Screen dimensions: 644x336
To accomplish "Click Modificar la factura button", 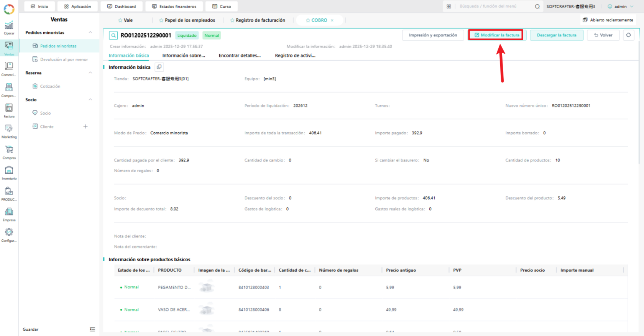I will click(x=497, y=35).
